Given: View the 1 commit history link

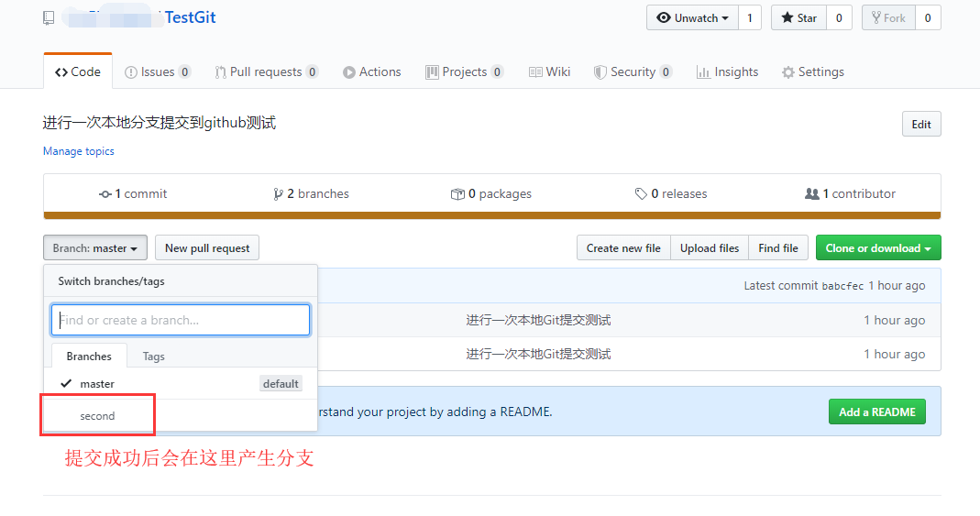Looking at the screenshot, I should pos(133,193).
